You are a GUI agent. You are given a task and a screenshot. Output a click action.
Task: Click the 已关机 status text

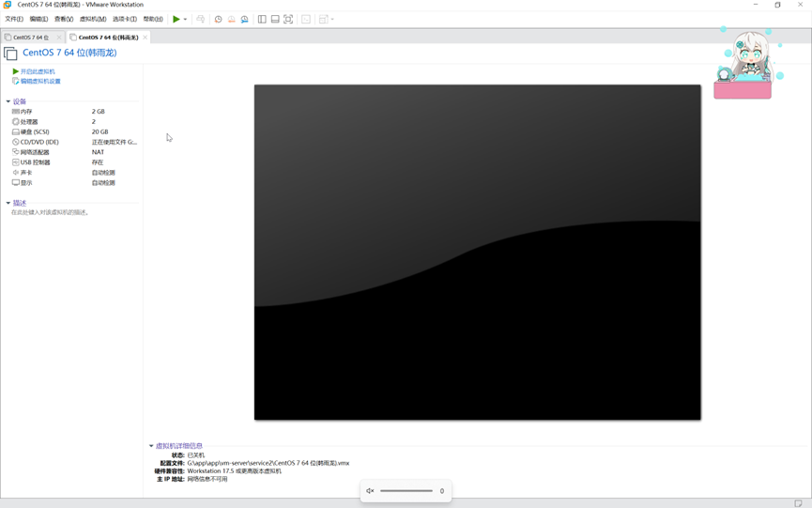click(196, 455)
